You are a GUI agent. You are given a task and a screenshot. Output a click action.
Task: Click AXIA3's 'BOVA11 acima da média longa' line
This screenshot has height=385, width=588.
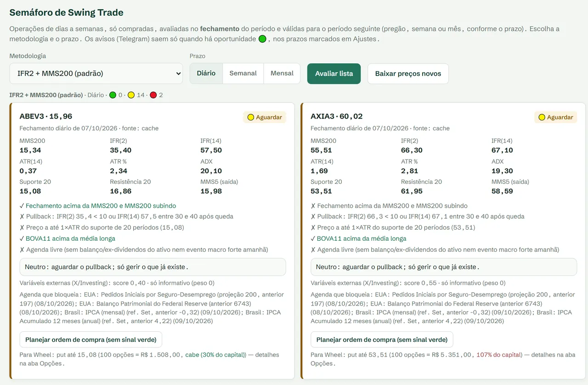point(358,238)
